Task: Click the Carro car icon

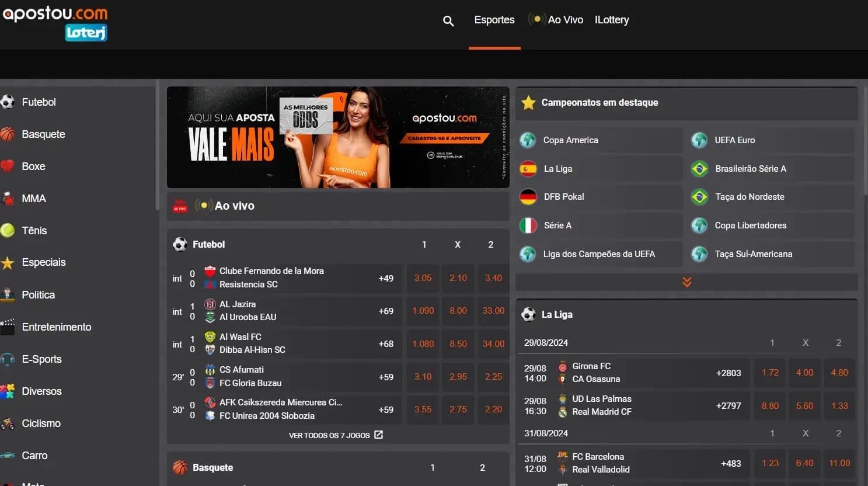Action: click(x=7, y=455)
